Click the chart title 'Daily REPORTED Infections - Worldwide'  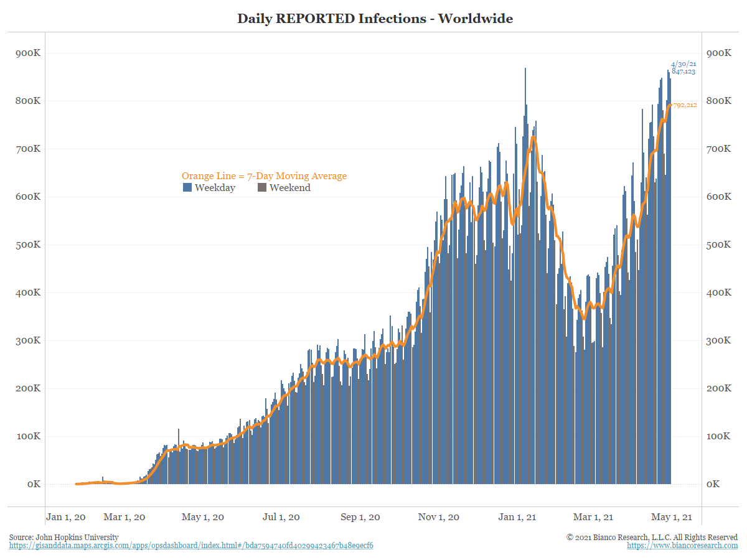click(x=375, y=19)
